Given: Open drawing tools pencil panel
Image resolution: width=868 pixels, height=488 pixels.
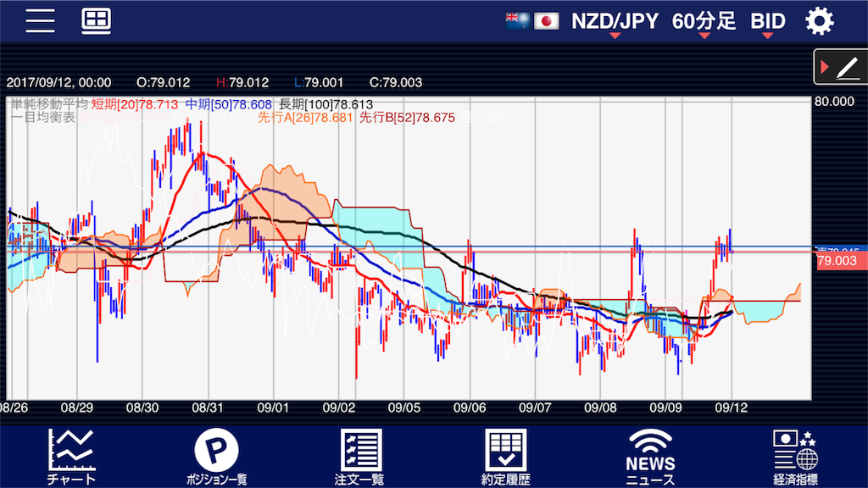Looking at the screenshot, I should [841, 67].
